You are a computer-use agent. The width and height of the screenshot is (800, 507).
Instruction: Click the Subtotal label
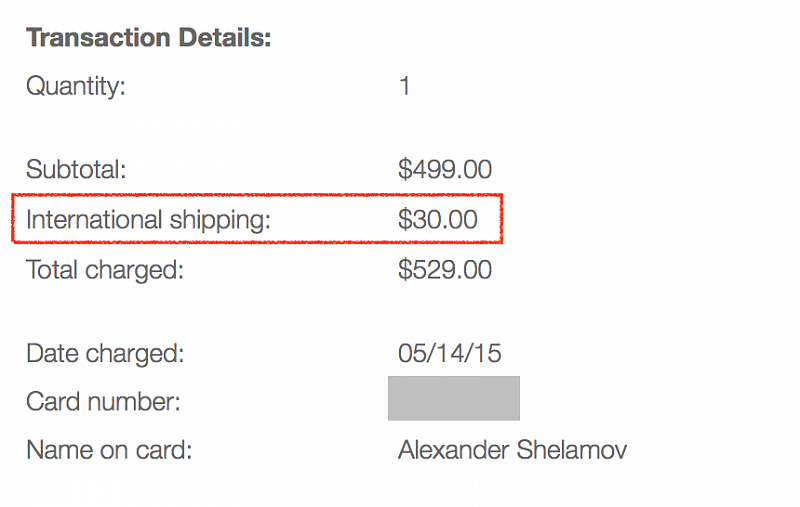76,170
